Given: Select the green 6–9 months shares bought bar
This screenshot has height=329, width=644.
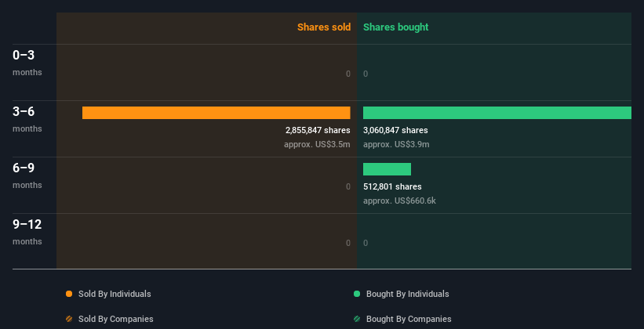Looking at the screenshot, I should coord(387,169).
